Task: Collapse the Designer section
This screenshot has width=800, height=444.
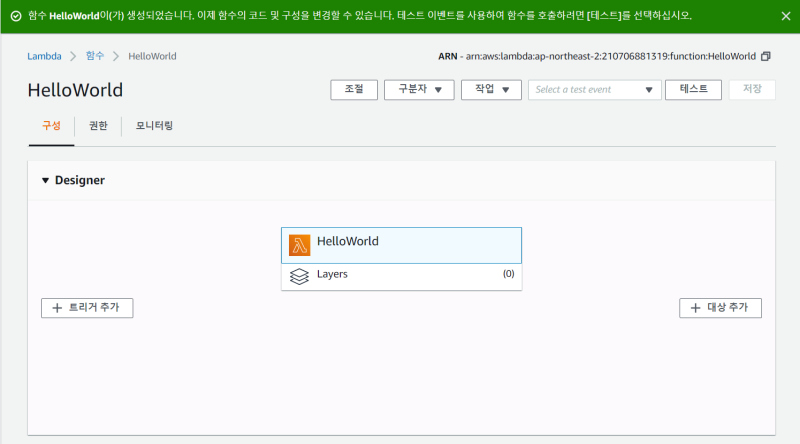Action: coord(45,180)
